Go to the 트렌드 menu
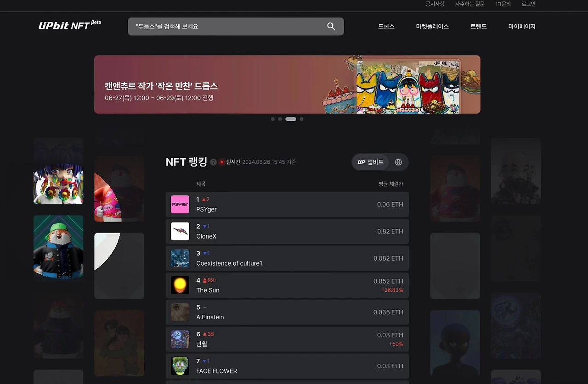Screen dimensions: 588x384 pos(479,27)
